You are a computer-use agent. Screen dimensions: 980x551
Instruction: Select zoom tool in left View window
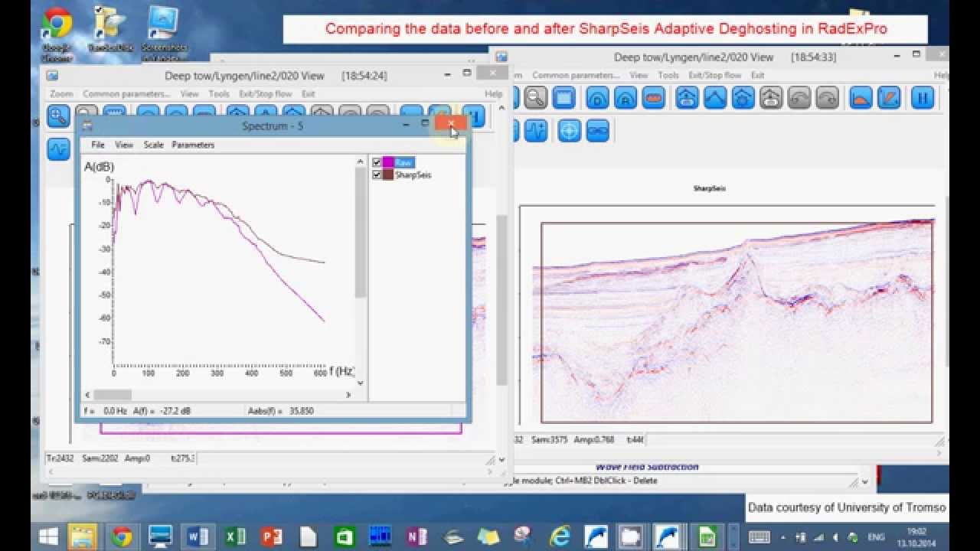tap(58, 116)
